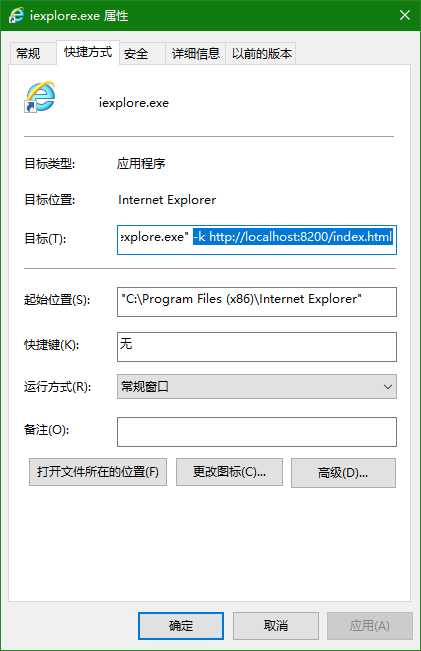Go to the 详细信息 tab
Screen dimensions: 421x651
coord(196,54)
